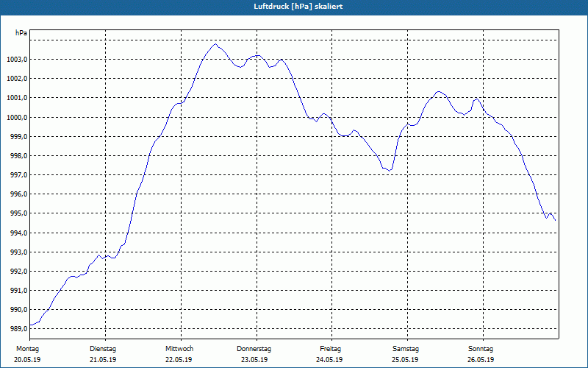Select the 993,0 y-axis value
The height and width of the screenshot is (368, 588).
[x=19, y=252]
